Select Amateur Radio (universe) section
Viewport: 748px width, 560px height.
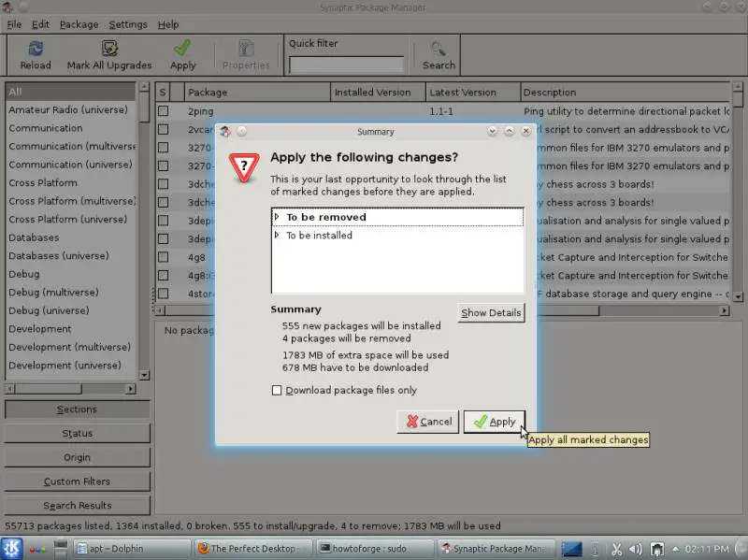(x=68, y=109)
